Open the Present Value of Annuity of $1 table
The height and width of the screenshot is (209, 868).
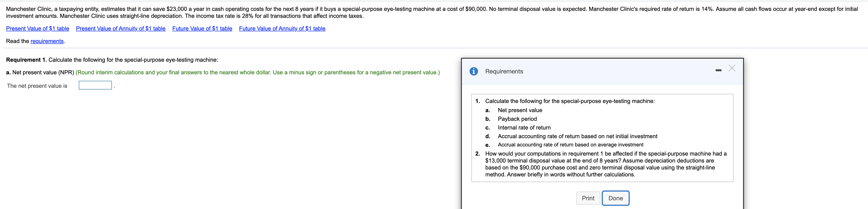pyautogui.click(x=120, y=29)
